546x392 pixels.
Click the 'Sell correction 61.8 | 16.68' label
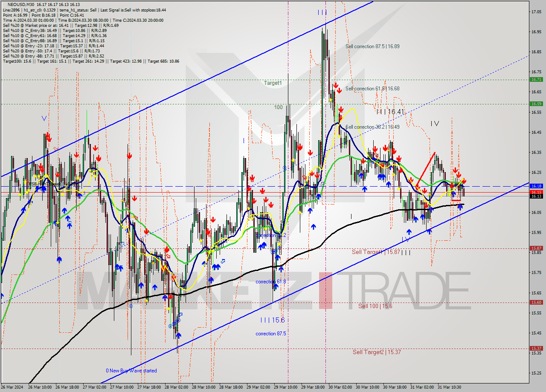[x=372, y=89]
